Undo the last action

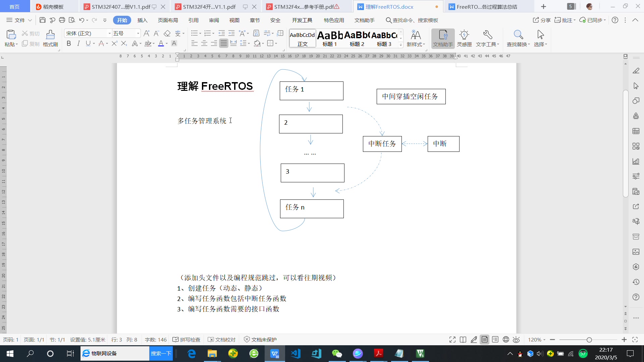tap(82, 20)
